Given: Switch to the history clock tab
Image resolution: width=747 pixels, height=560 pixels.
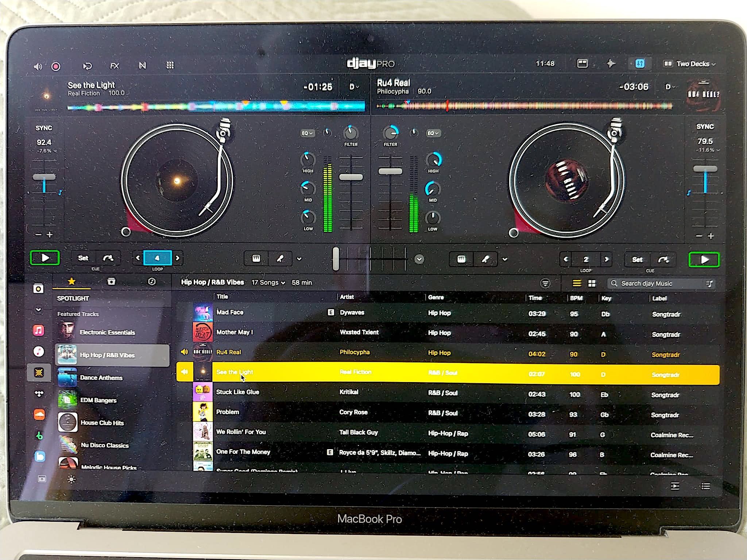Looking at the screenshot, I should pyautogui.click(x=152, y=281).
